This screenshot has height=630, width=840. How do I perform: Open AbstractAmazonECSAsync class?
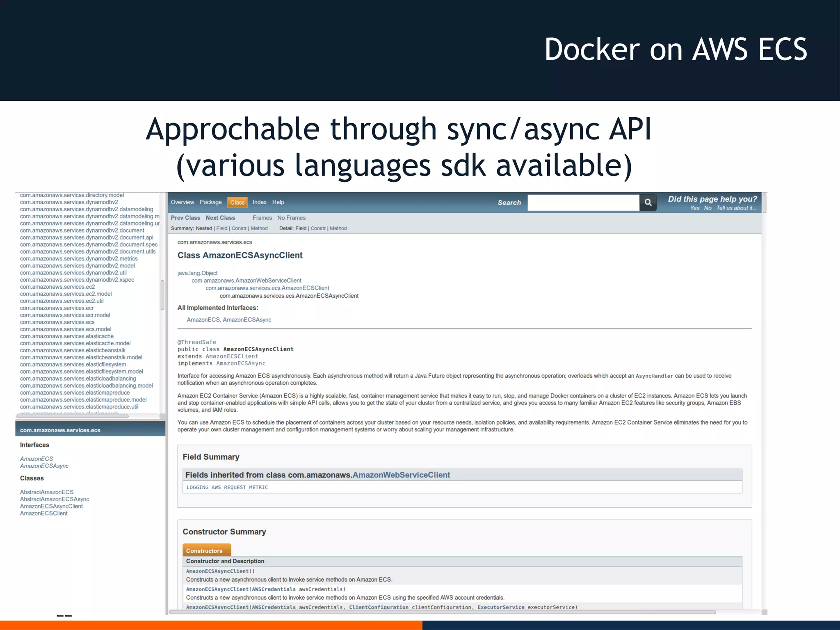click(55, 499)
